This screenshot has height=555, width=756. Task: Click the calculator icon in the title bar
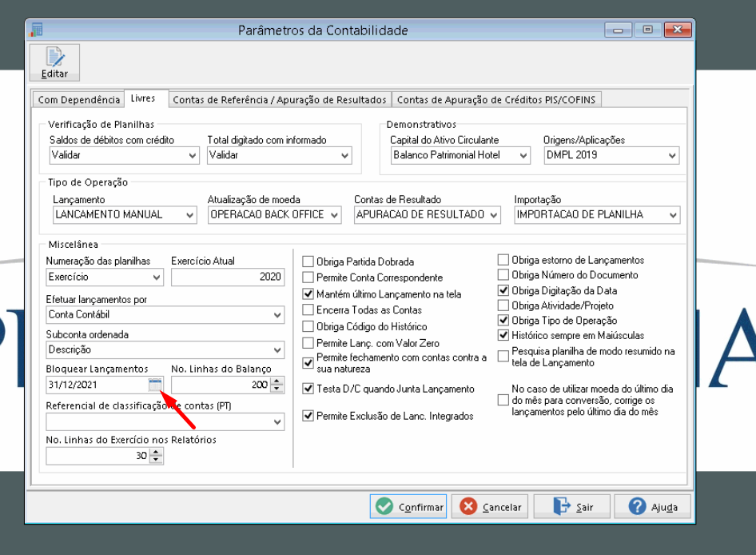point(36,30)
